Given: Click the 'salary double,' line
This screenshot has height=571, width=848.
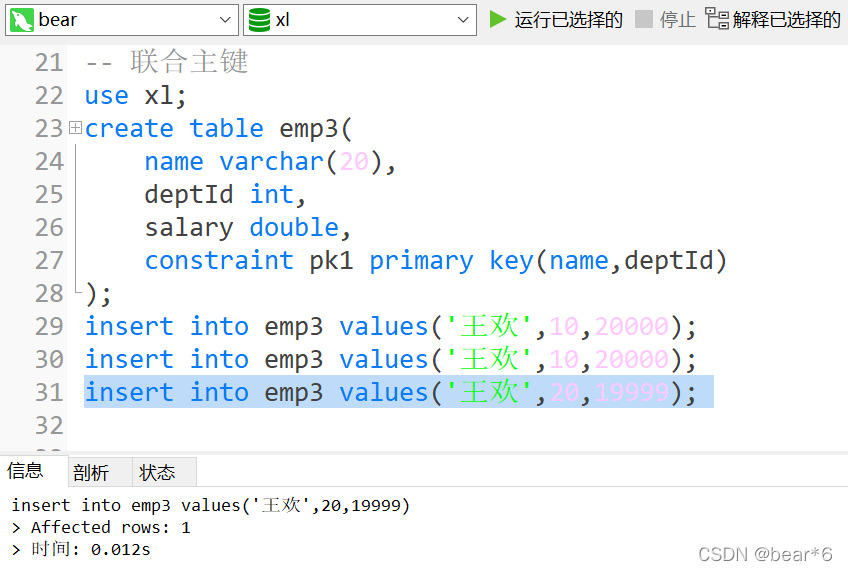Looking at the screenshot, I should click(248, 228).
